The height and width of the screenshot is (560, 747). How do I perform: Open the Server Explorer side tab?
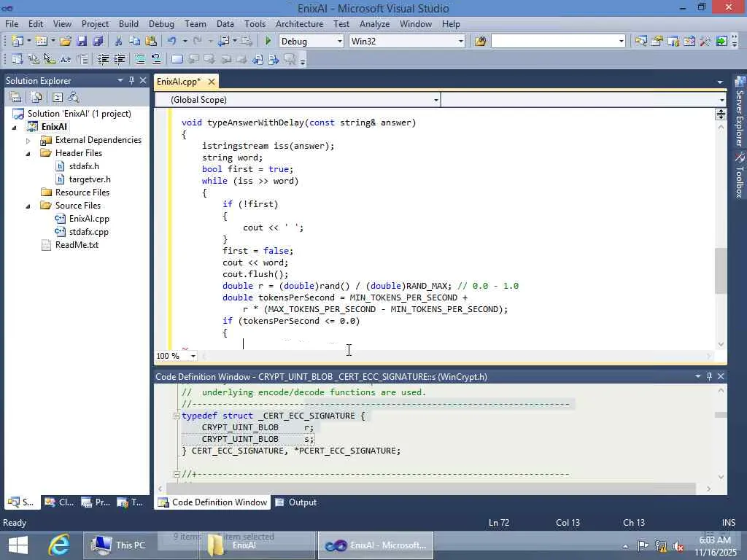(740, 112)
